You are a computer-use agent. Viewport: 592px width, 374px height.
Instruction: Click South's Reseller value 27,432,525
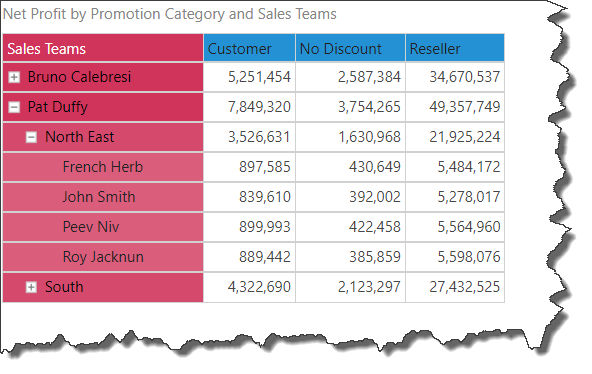pyautogui.click(x=465, y=287)
